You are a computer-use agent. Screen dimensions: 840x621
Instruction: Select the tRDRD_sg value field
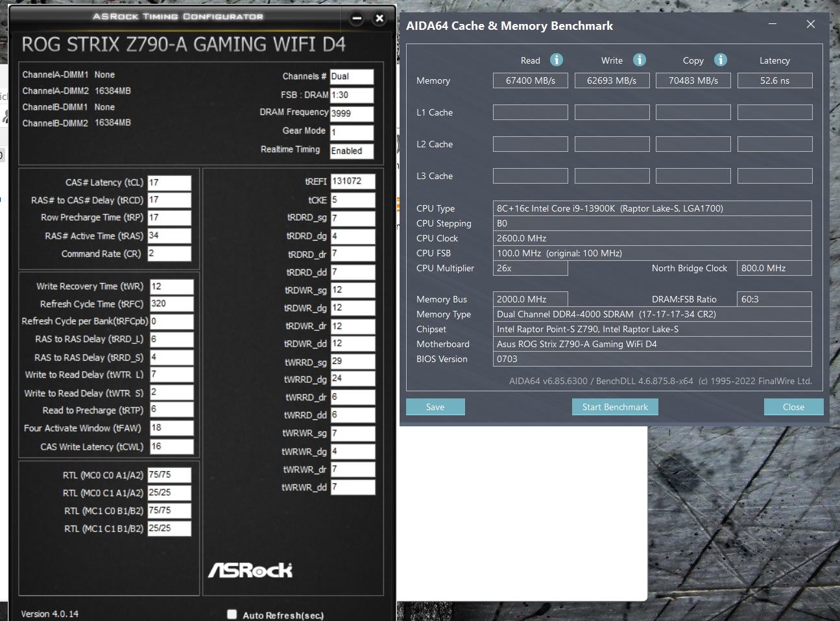click(x=353, y=218)
